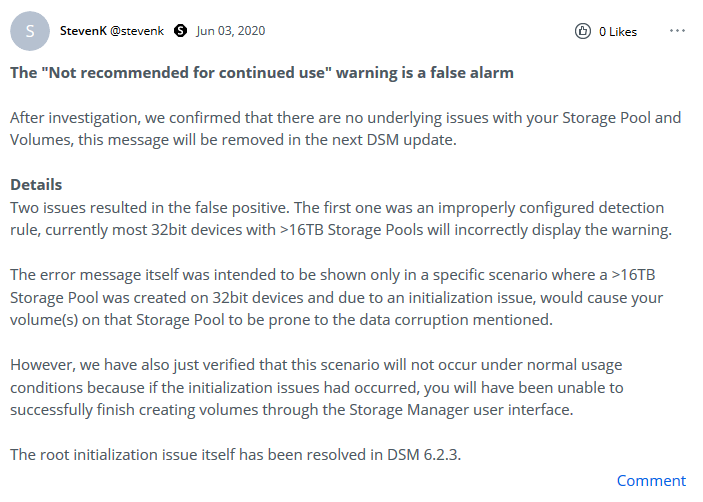Click the sentence mentioning DSM 6.2.3
This screenshot has width=703, height=502.
point(235,454)
